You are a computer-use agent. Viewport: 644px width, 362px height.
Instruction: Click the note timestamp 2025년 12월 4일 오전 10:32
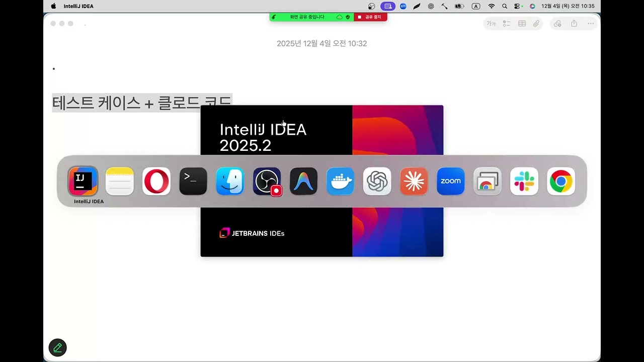pos(322,44)
